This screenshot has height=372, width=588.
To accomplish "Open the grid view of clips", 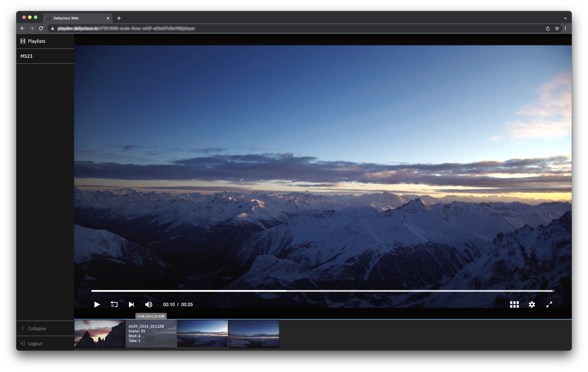I will [x=514, y=304].
